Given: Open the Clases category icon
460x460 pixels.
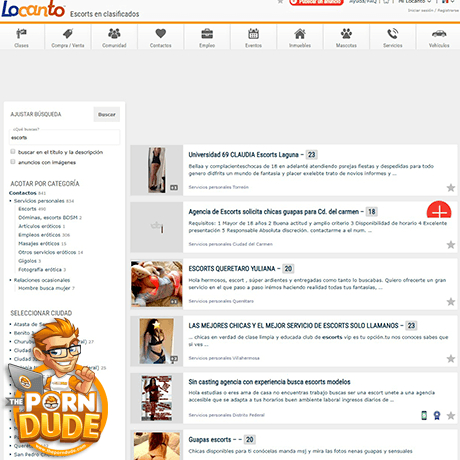Looking at the screenshot, I should pos(21,34).
